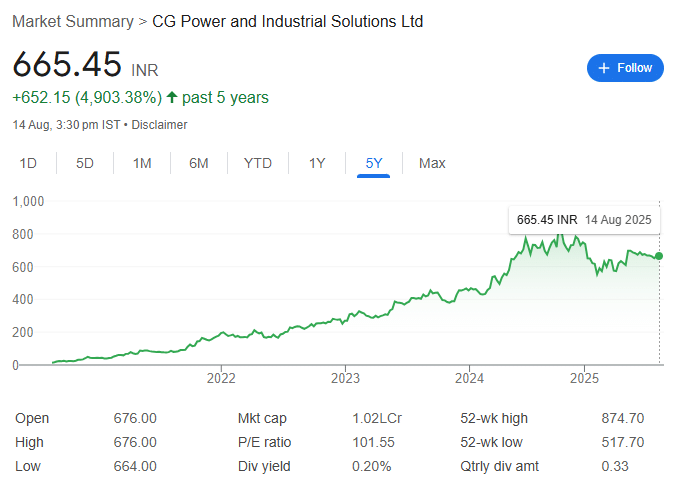
Task: Click the 600 y-axis label
Action: pyautogui.click(x=23, y=267)
